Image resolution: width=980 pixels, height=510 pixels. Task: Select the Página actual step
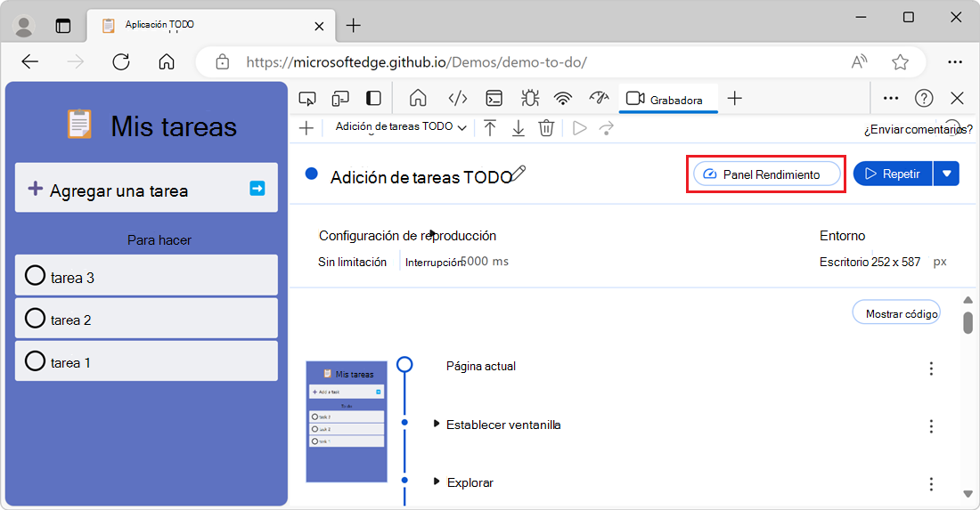click(480, 367)
